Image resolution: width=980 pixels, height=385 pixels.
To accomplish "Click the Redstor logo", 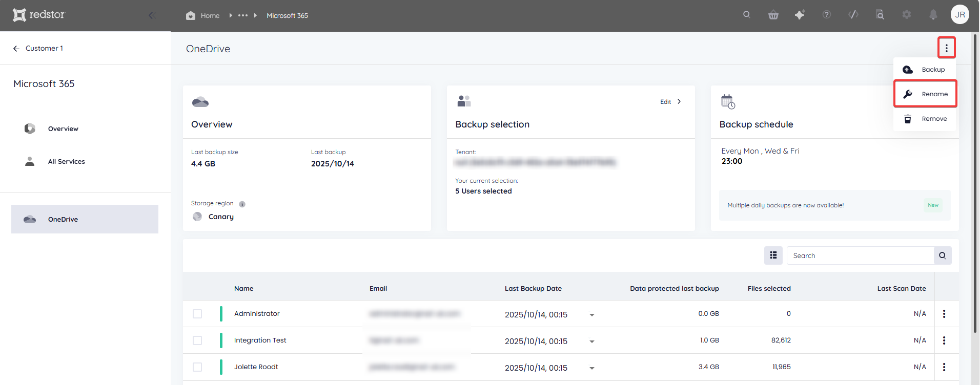I will pos(39,15).
